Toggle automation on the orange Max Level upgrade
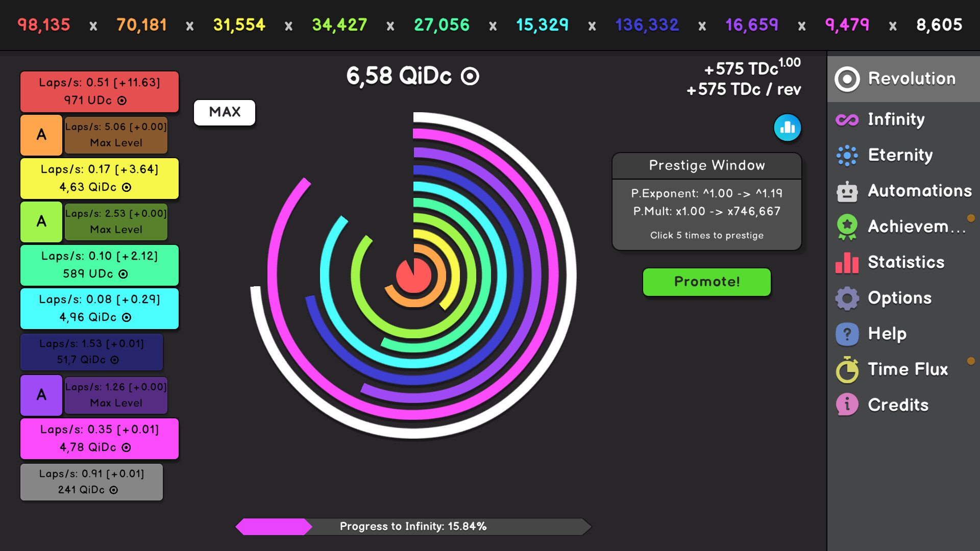This screenshot has width=980, height=551. point(41,135)
